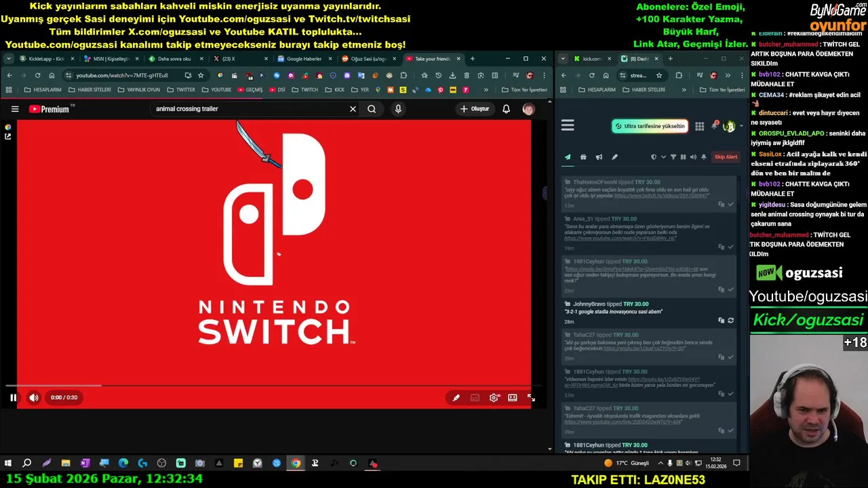Reload the YouTube page

[37, 75]
